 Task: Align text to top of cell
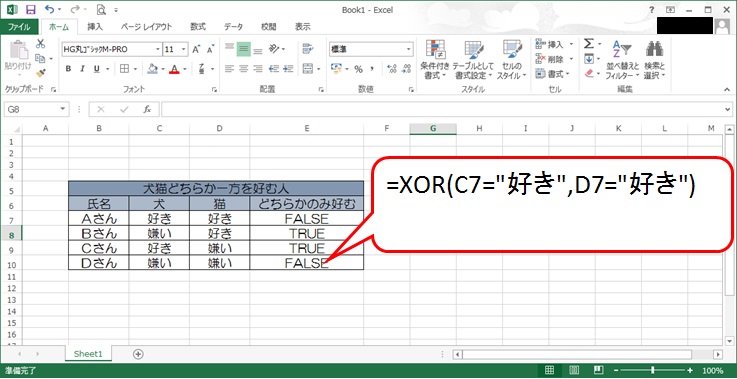(x=229, y=48)
